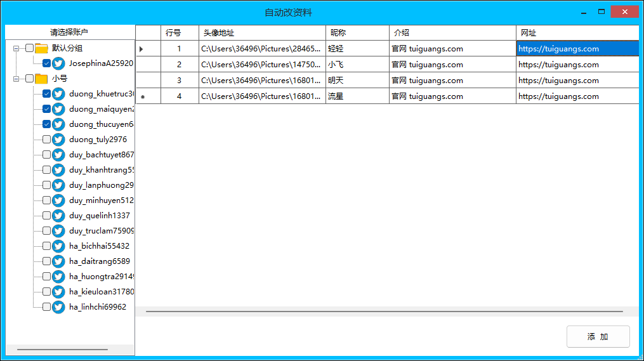
Task: Tick the 小号 group checkbox
Action: 29,79
